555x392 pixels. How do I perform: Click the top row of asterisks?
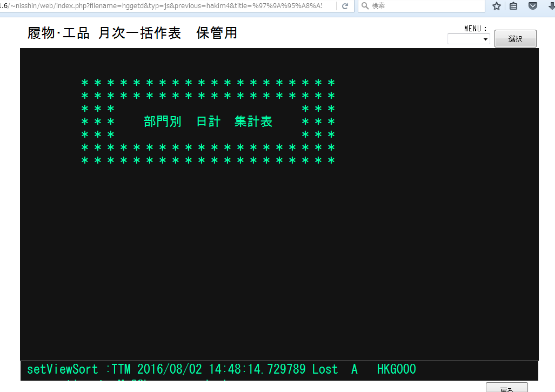[x=208, y=83]
